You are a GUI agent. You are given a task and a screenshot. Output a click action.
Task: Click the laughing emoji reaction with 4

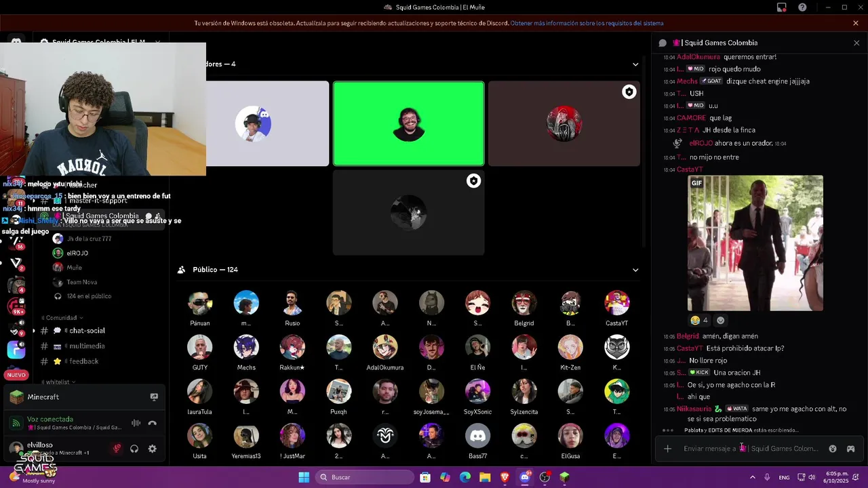coord(699,320)
